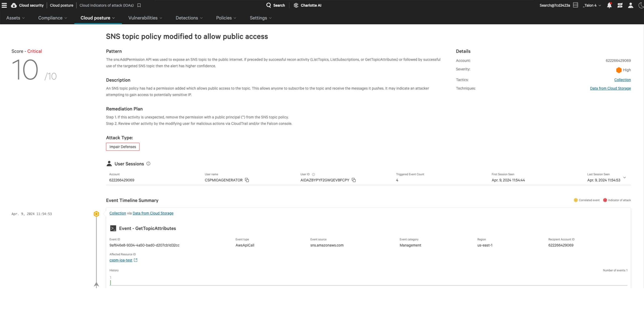Open the Cloud posture dropdown menu
Image resolution: width=644 pixels, height=323 pixels.
coord(98,18)
